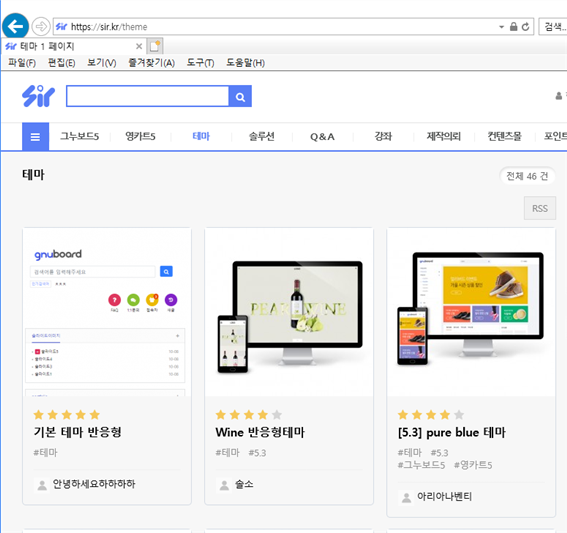Click #테마 tag under Wine 반응형테마

click(x=227, y=452)
